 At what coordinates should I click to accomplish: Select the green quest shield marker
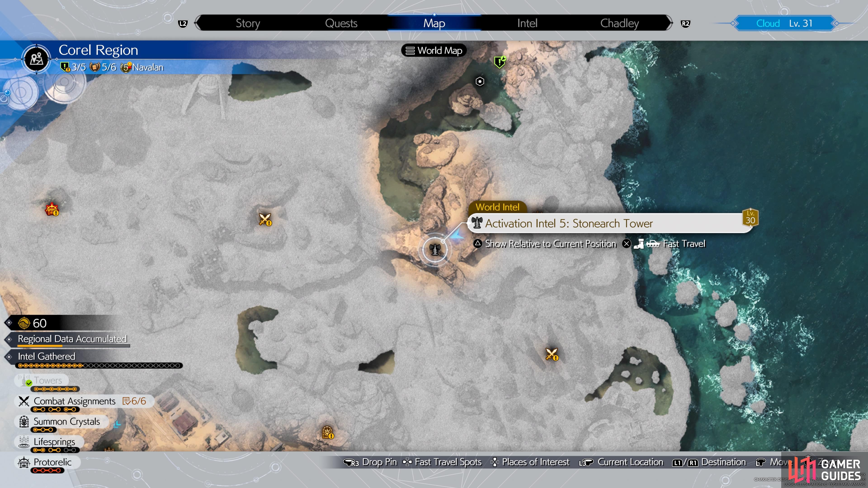(500, 62)
